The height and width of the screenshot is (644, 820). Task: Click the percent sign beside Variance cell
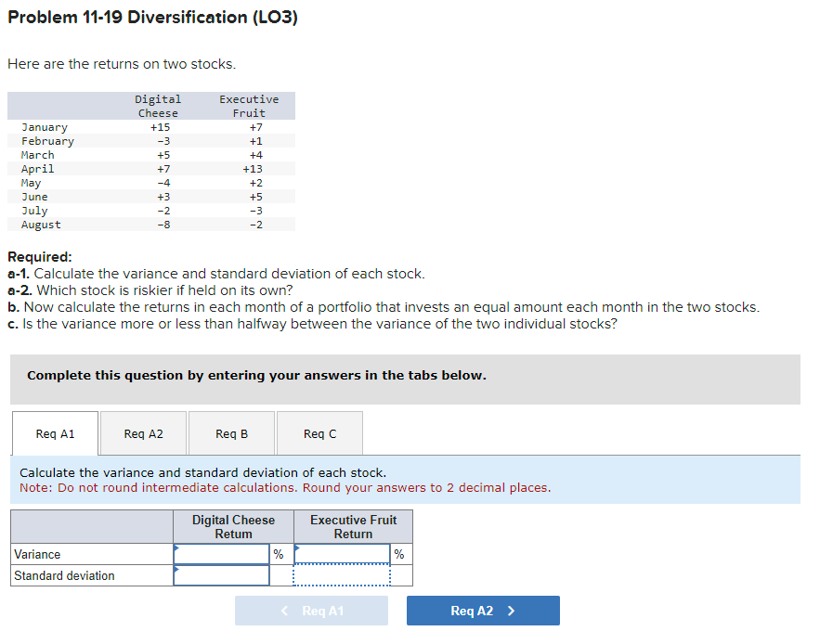click(x=279, y=553)
